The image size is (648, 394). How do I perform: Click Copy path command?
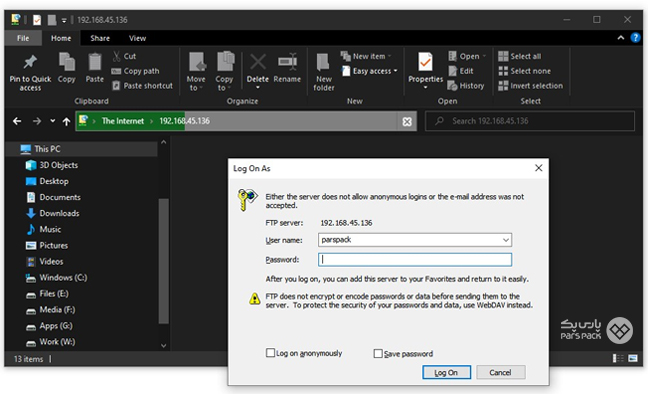click(136, 71)
